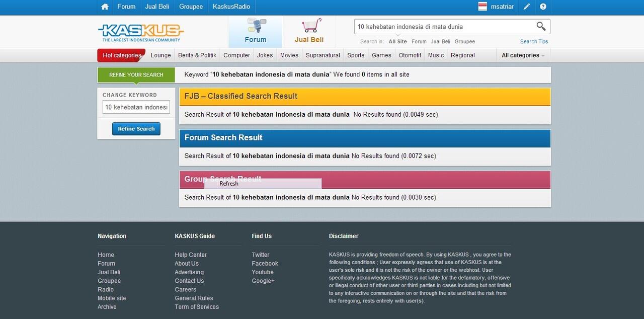This screenshot has height=319, width=644.
Task: Click the Forum Search Result header
Action: [365, 138]
